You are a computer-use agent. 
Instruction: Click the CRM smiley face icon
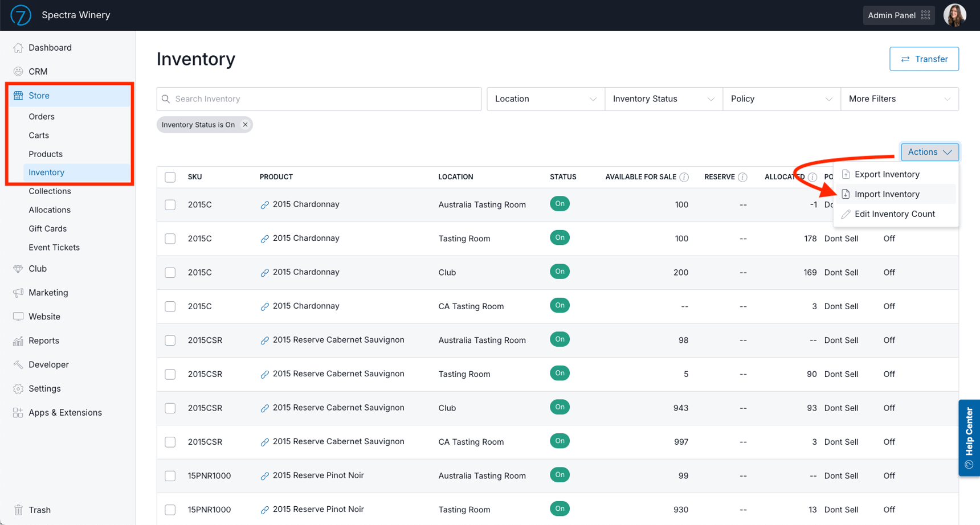click(18, 72)
